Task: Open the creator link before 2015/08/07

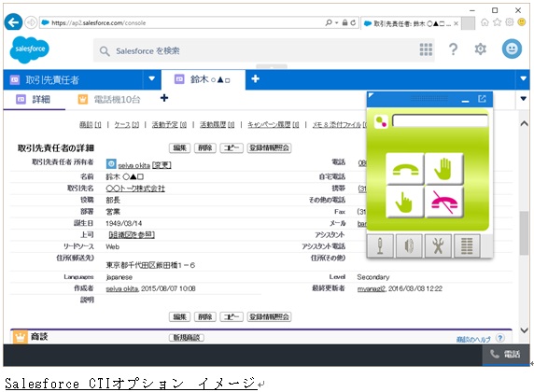Action: tap(122, 288)
